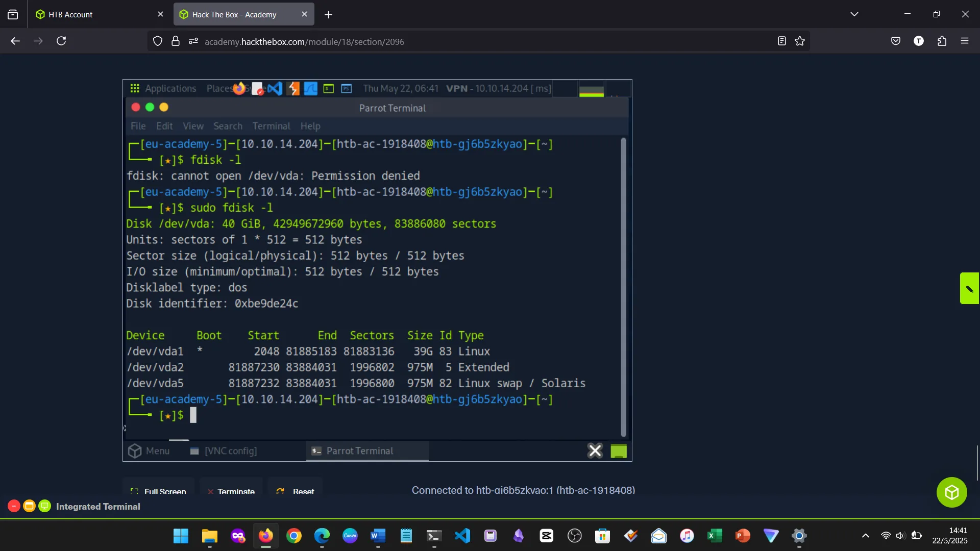Open VS Code icon in Parrot panel
The height and width of the screenshot is (551, 980).
coord(275,88)
